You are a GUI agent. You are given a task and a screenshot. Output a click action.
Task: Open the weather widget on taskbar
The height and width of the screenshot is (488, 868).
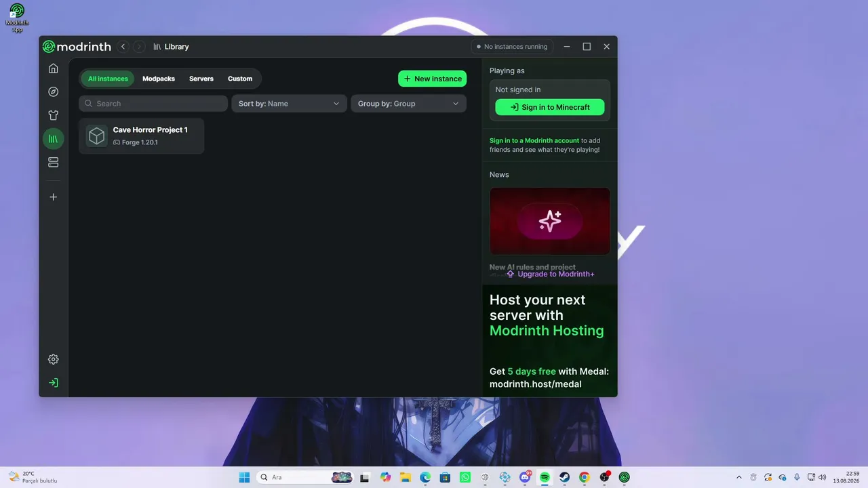(x=33, y=477)
